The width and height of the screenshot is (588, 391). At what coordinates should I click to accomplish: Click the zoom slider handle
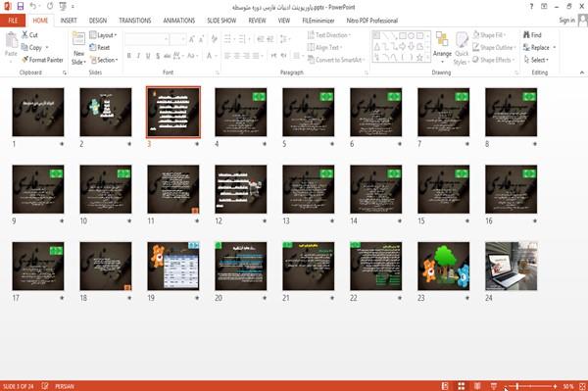(517, 386)
